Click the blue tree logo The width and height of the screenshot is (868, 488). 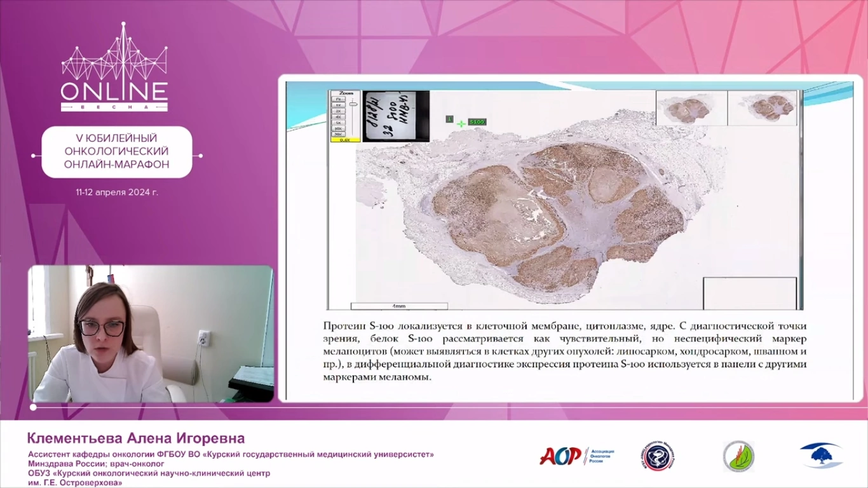[x=820, y=456]
